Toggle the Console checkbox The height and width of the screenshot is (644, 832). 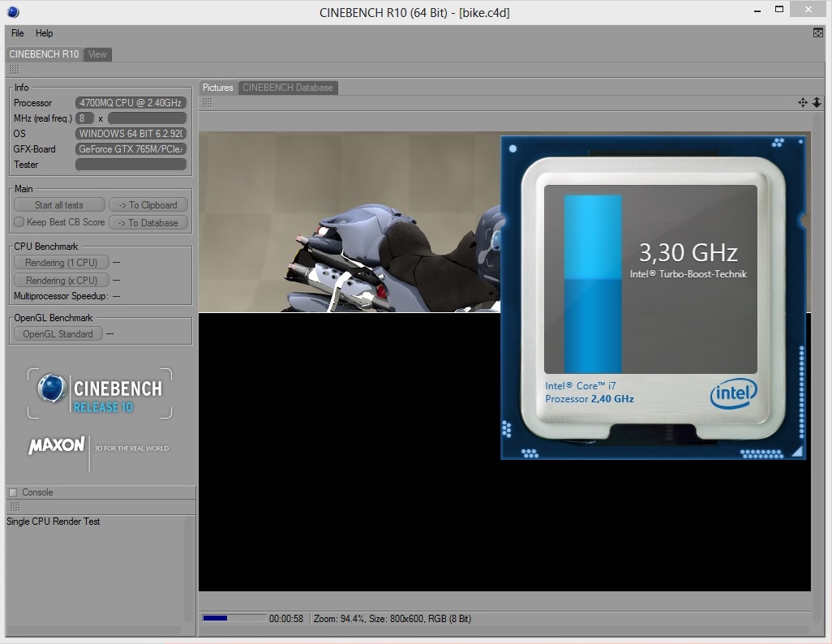pos(13,492)
